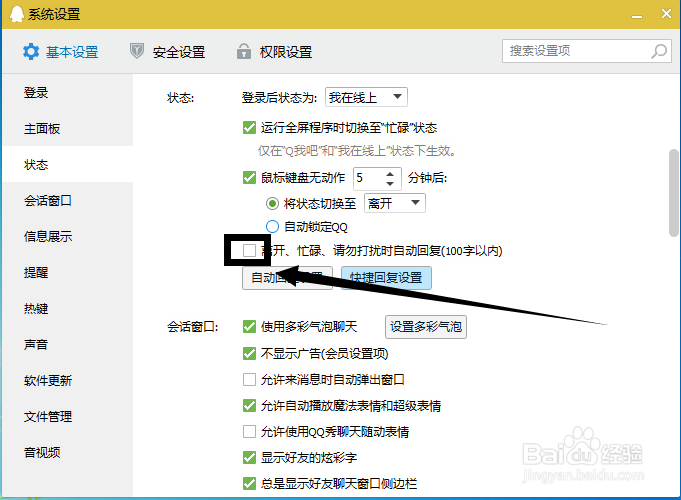Select 音视频 in the sidebar
The height and width of the screenshot is (500, 681).
pyautogui.click(x=67, y=452)
